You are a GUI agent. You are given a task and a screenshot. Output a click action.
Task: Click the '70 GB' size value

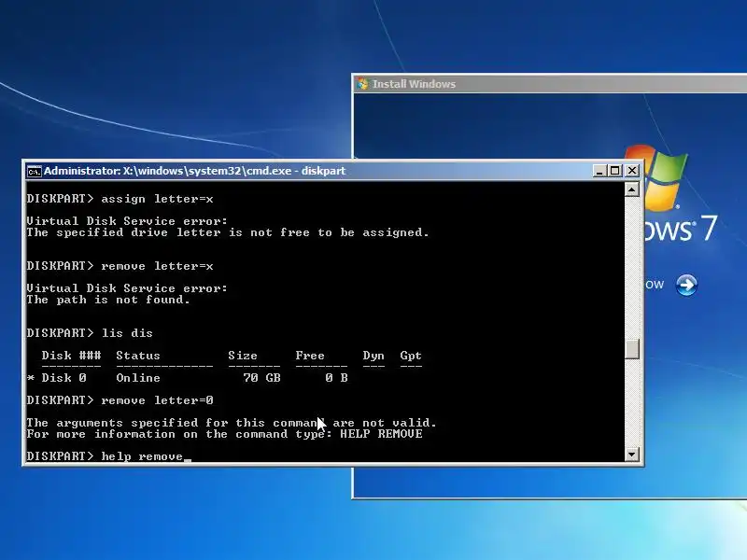[x=261, y=378]
